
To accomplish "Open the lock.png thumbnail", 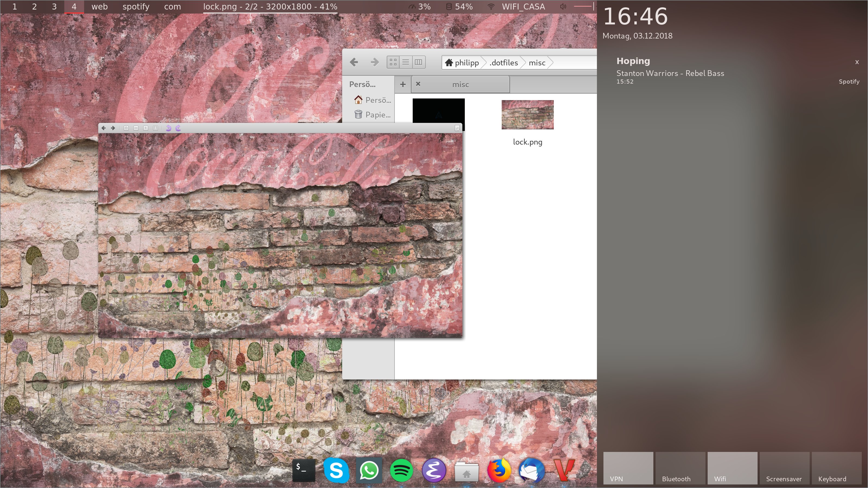I will coord(527,114).
